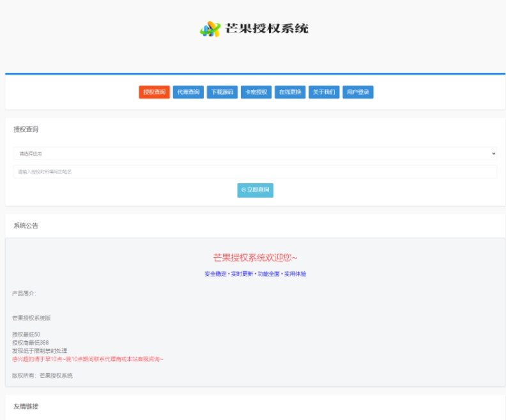
Task: Click the 版权所有: 芒果授权系统 line
Action: [x=42, y=375]
